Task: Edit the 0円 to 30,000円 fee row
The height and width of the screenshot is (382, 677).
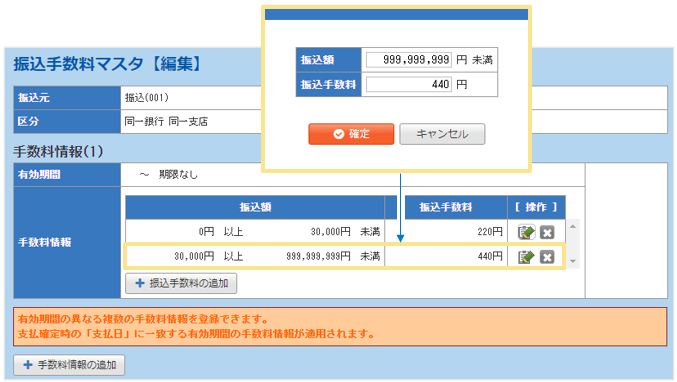Action: click(x=526, y=232)
